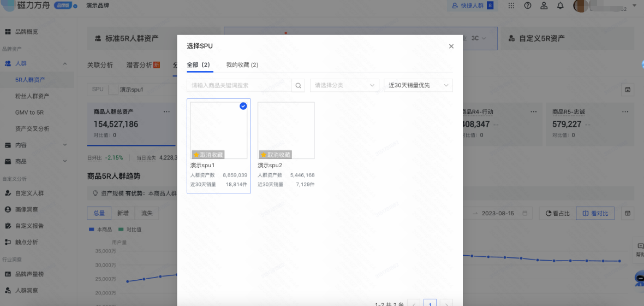Click the 品牌概览 grid icon
The width and height of the screenshot is (644, 306).
8,32
